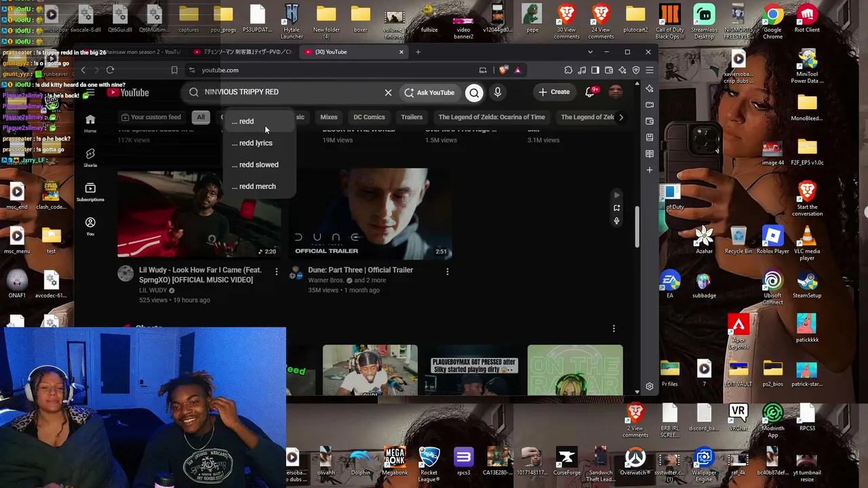The height and width of the screenshot is (488, 868).
Task: Reload the page in Brave
Action: [x=110, y=70]
